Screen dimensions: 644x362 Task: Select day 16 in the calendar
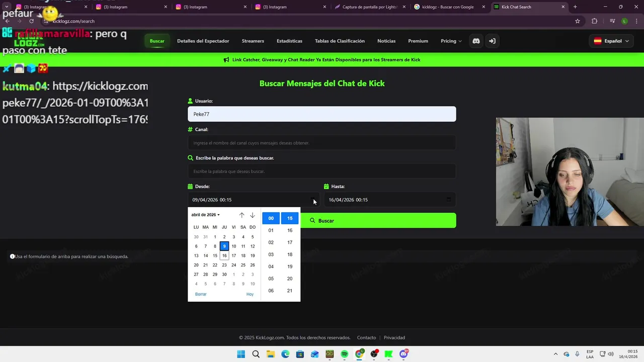click(224, 255)
